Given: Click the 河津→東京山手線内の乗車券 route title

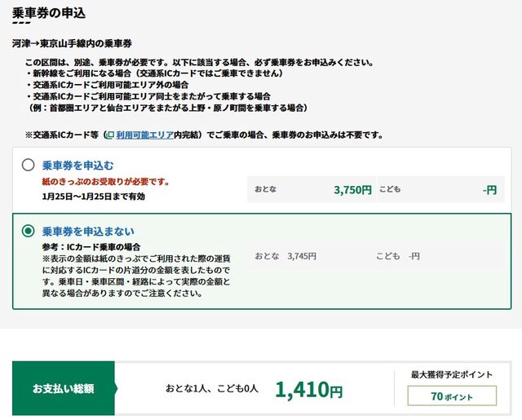Looking at the screenshot, I should [x=72, y=42].
